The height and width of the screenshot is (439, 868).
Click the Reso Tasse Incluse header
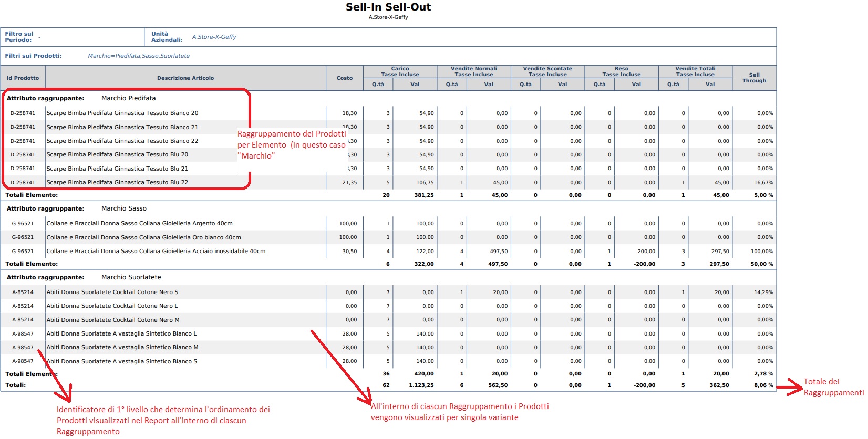(622, 71)
